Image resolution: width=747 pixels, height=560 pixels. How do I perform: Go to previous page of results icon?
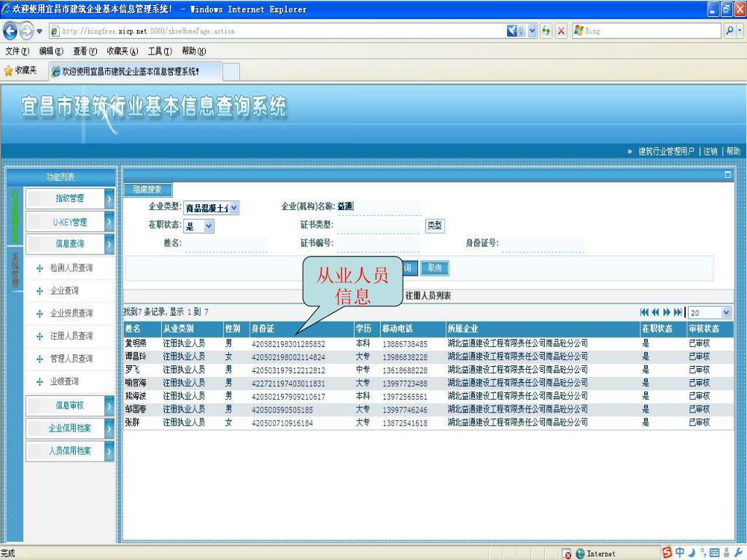656,312
